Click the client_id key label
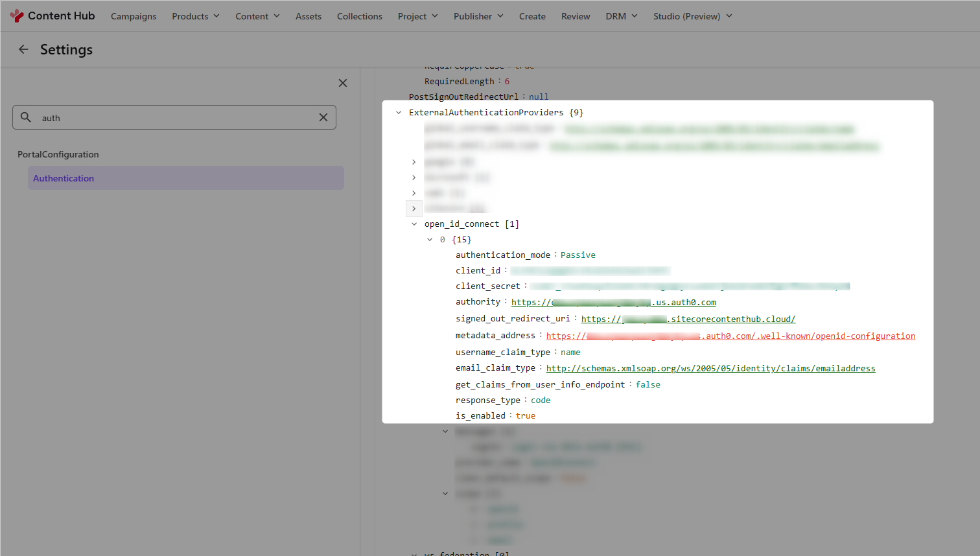Image resolution: width=980 pixels, height=556 pixels. (478, 271)
